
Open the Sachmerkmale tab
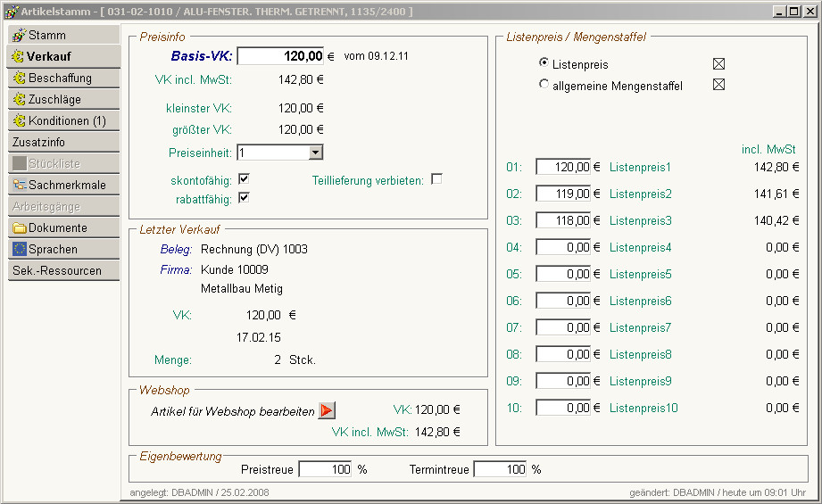64,186
